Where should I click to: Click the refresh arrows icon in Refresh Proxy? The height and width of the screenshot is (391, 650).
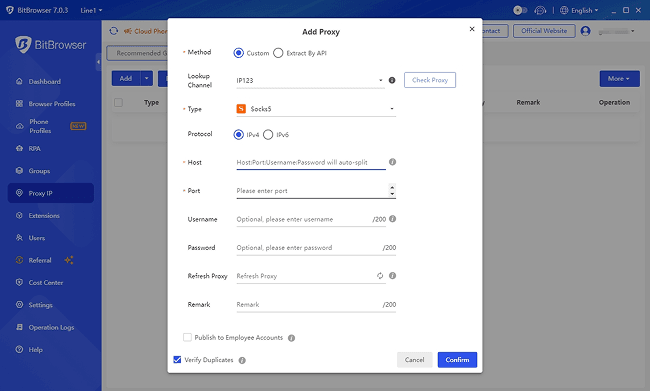pos(380,276)
